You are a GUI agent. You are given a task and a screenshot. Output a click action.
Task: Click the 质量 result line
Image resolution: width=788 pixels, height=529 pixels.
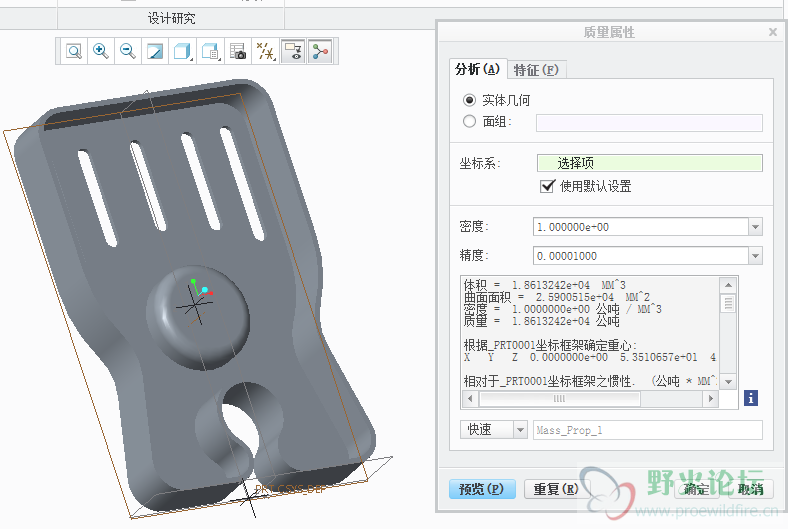[541, 321]
